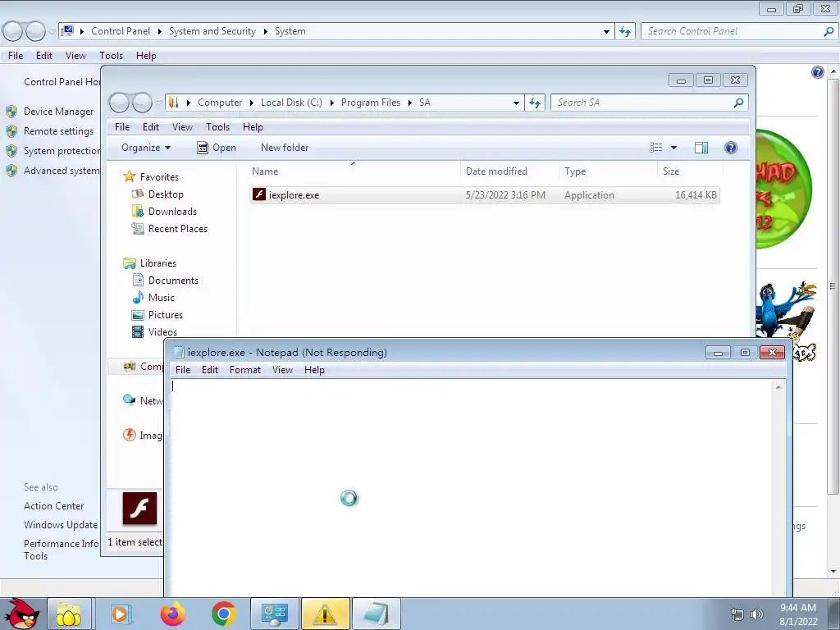Select Libraries in navigation pane
Screen dimensions: 840x630
158,263
